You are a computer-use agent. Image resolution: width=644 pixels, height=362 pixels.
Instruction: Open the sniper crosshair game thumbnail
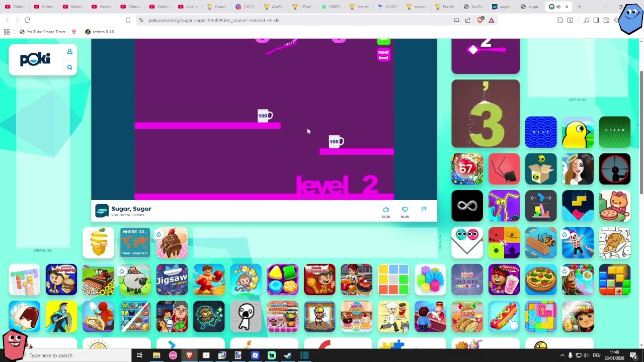(615, 169)
